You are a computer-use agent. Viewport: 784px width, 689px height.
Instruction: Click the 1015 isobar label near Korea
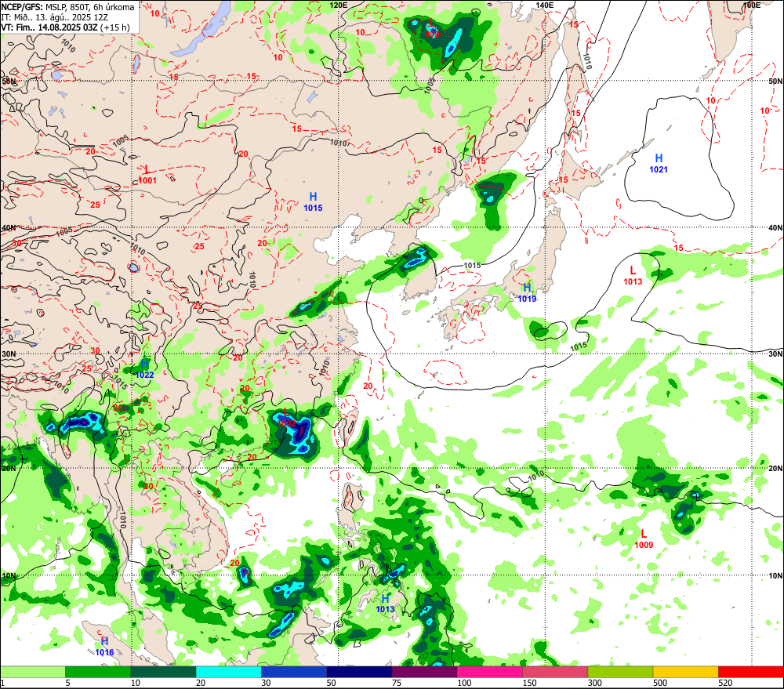click(472, 266)
